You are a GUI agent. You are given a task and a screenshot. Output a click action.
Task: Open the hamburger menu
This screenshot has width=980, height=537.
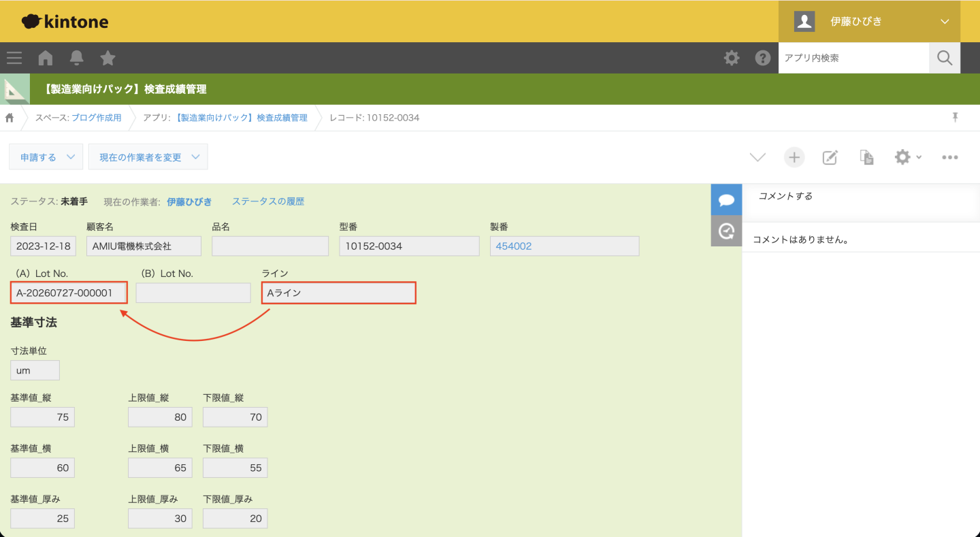click(14, 58)
